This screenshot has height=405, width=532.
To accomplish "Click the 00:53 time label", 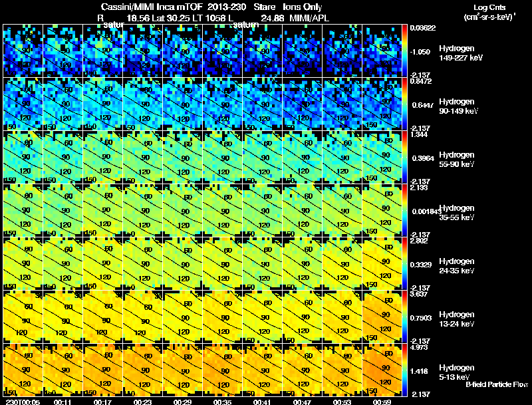I will [x=342, y=402].
